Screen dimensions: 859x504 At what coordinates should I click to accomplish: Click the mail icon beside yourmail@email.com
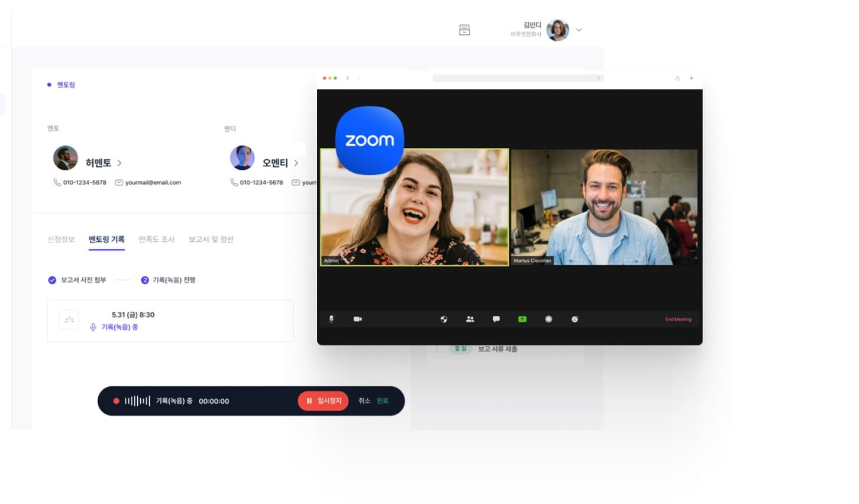pos(119,182)
